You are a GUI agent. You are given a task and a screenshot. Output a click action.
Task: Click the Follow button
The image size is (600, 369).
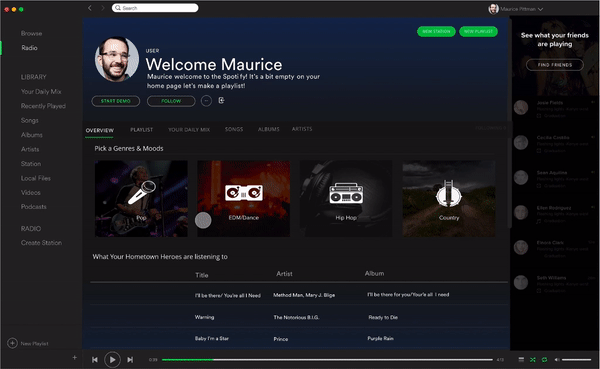(x=171, y=101)
